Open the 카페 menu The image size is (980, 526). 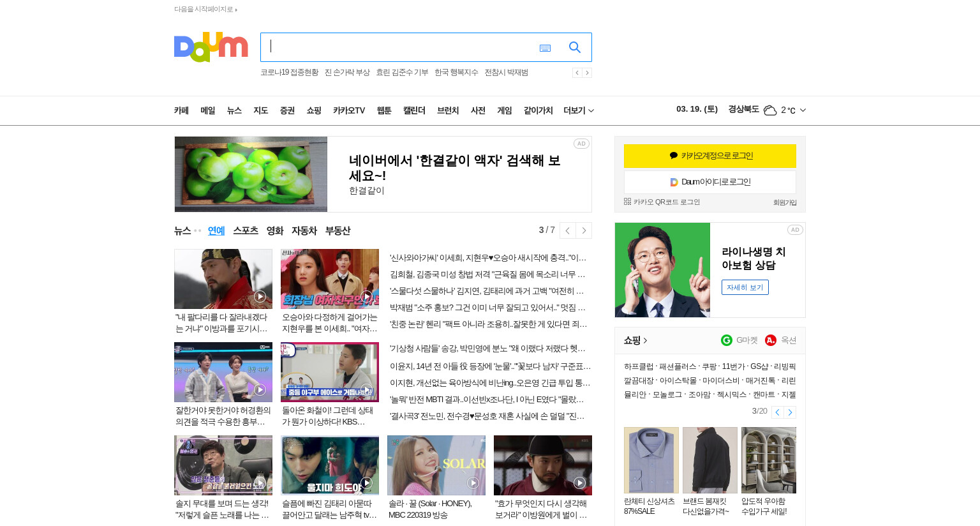pos(181,110)
